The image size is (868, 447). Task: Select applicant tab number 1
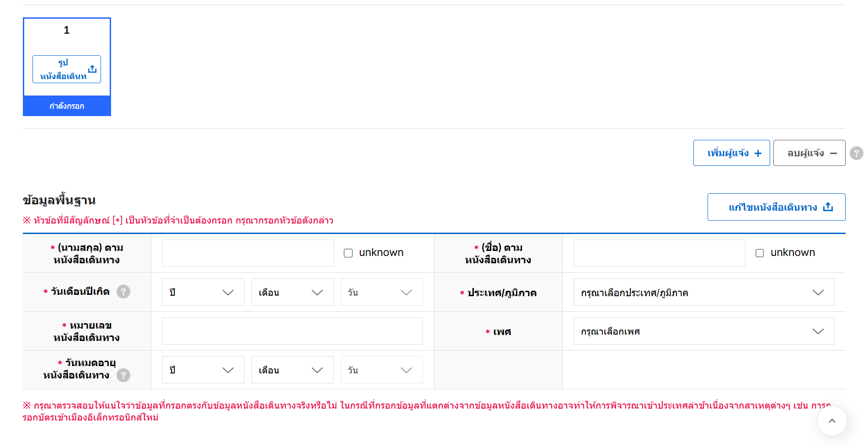(x=67, y=31)
